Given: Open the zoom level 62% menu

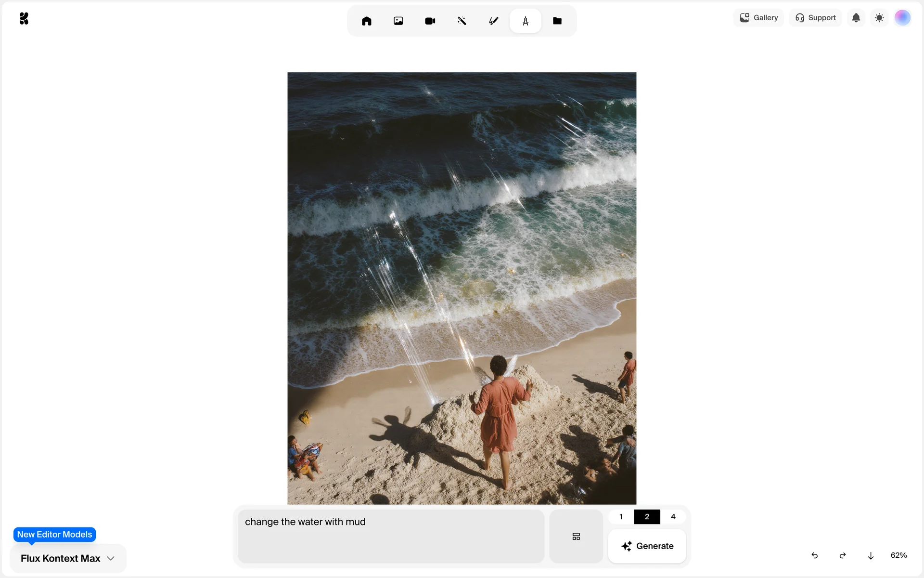Looking at the screenshot, I should [x=898, y=555].
